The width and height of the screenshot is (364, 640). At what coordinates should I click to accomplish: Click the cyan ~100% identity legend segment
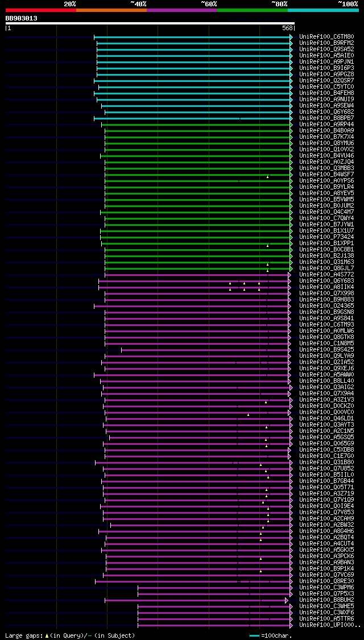(x=323, y=10)
